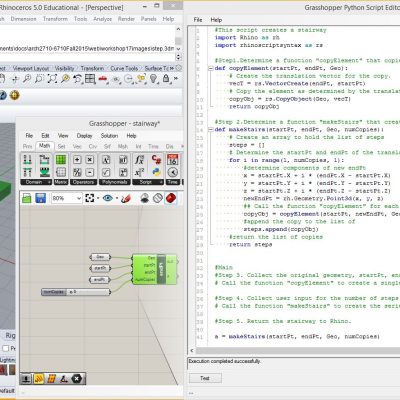The image size is (400, 400).
Task: Open Grasshopper Edit menu
Action: coord(45,136)
